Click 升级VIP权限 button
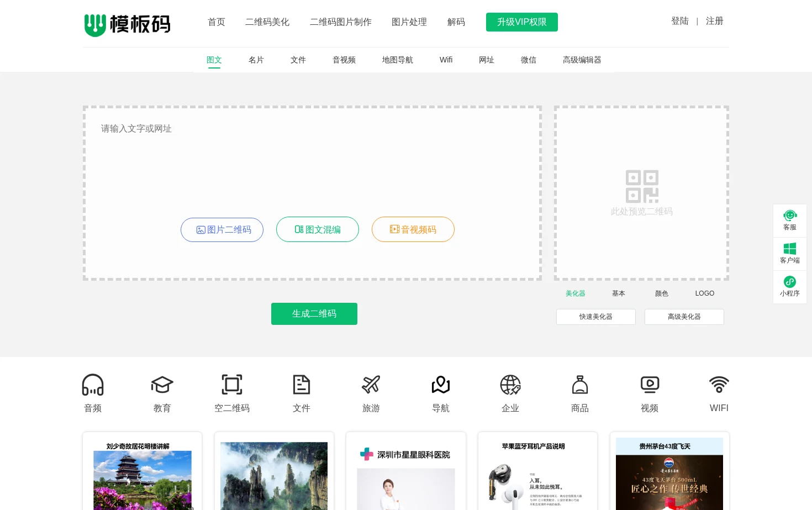 (x=522, y=22)
